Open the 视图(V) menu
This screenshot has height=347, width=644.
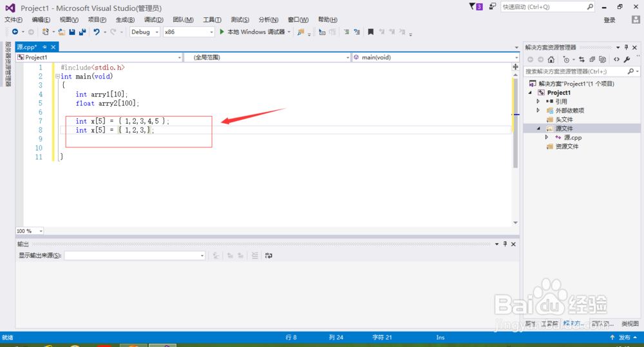click(x=69, y=20)
